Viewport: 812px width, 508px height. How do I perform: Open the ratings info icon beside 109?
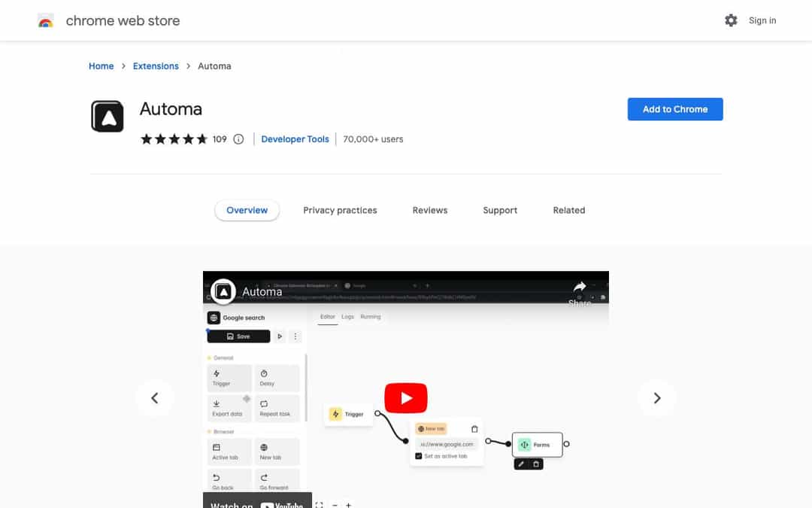click(238, 139)
